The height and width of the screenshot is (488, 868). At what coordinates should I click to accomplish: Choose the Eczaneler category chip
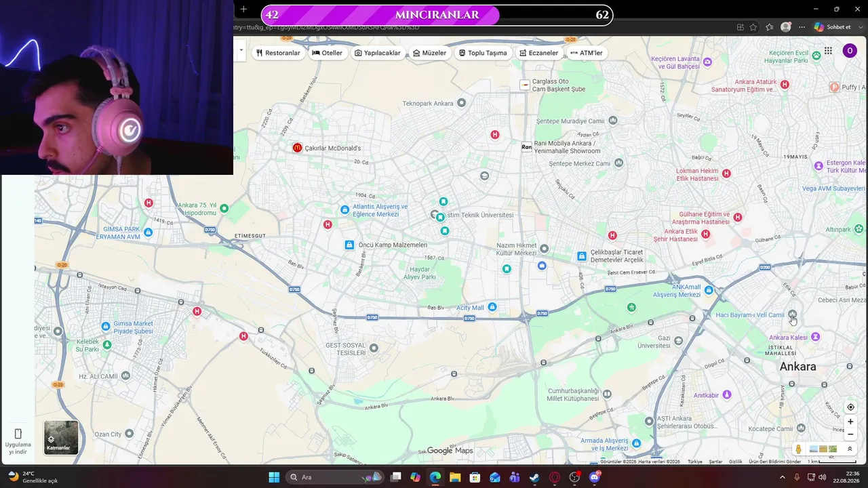click(538, 53)
